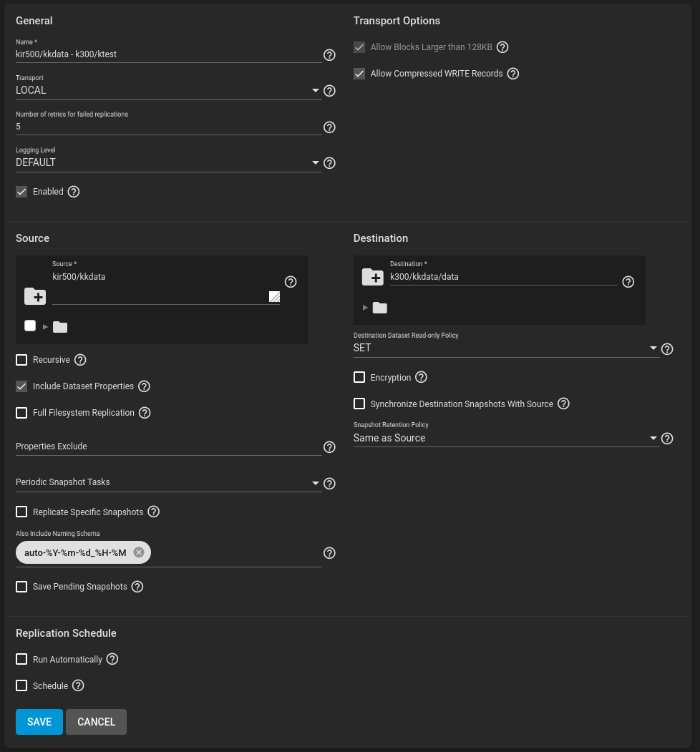This screenshot has width=700, height=752.
Task: Click the SAVE button
Action: point(39,722)
